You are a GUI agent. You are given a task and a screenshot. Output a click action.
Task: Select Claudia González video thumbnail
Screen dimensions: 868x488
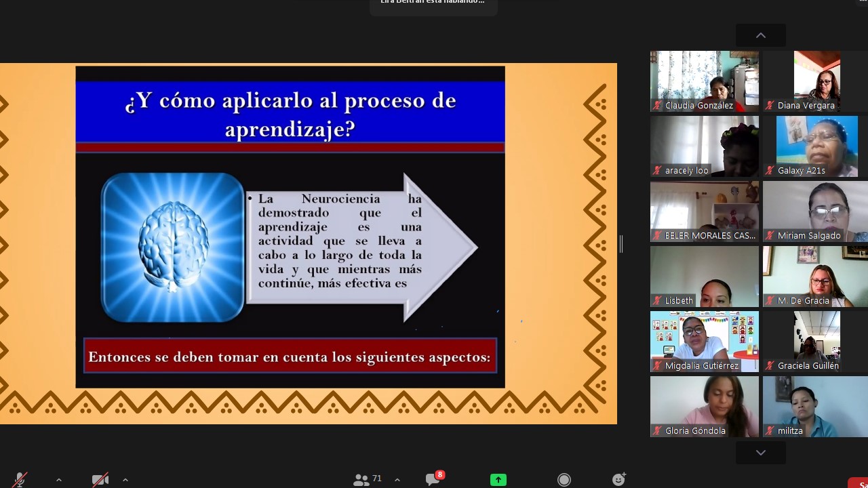705,81
